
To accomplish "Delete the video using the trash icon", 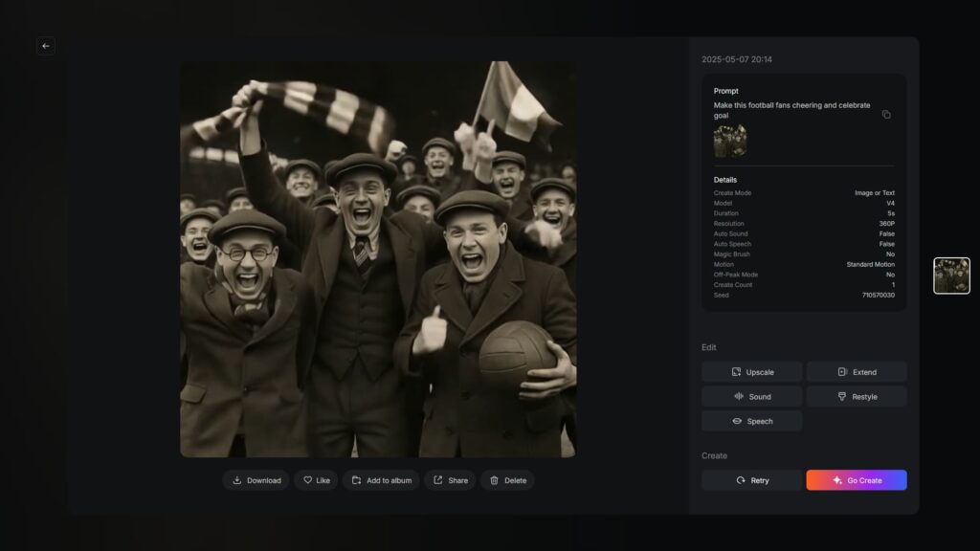I will [x=492, y=480].
